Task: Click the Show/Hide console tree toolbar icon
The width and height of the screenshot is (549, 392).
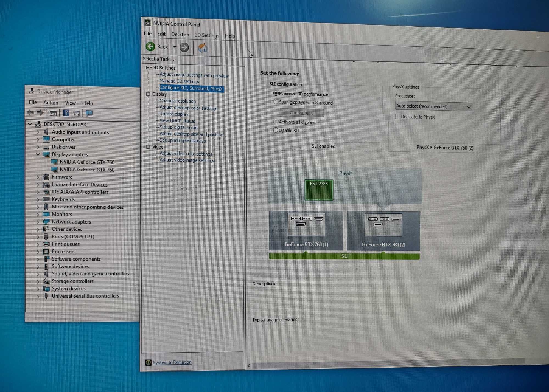Action: (53, 113)
